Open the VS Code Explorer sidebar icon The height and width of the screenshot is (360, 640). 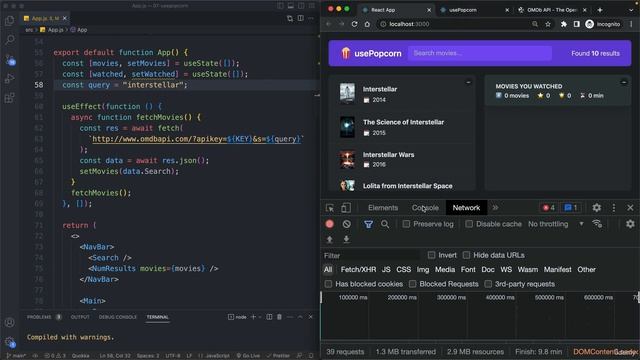click(9, 20)
